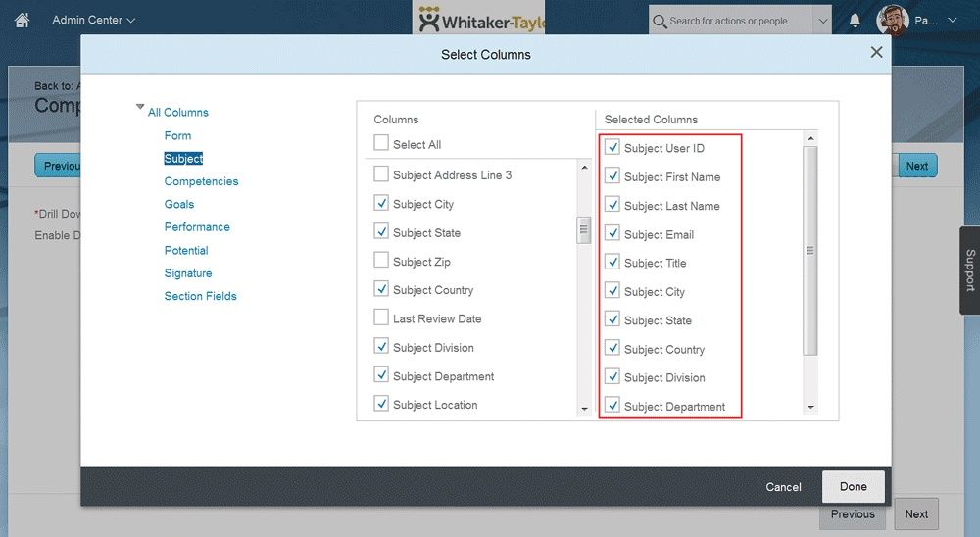This screenshot has width=980, height=537.
Task: Open the Signature category
Action: pyautogui.click(x=188, y=273)
